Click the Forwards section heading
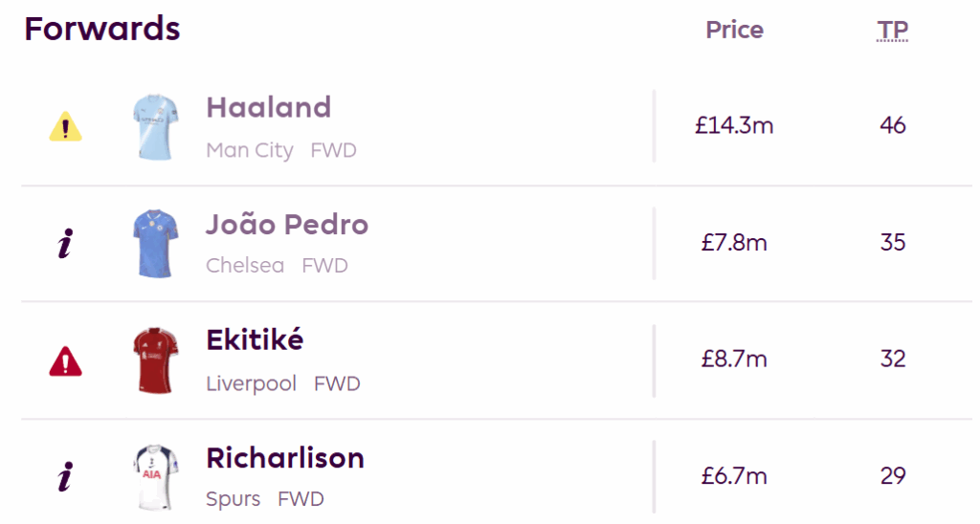 102,29
